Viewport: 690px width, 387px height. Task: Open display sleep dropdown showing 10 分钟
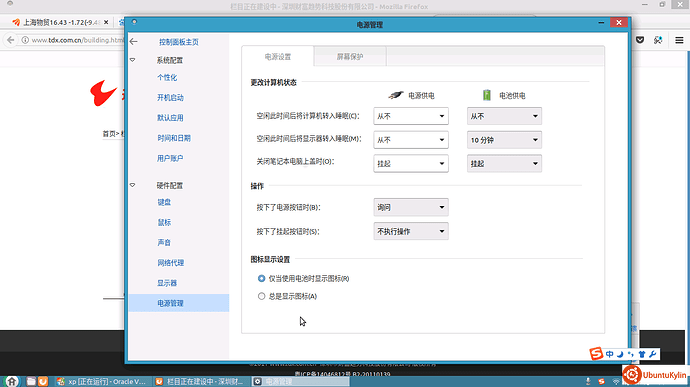pyautogui.click(x=504, y=140)
